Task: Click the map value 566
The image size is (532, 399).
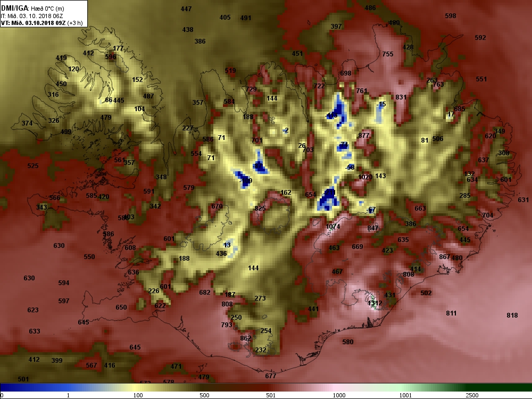Action: [x=55, y=197]
